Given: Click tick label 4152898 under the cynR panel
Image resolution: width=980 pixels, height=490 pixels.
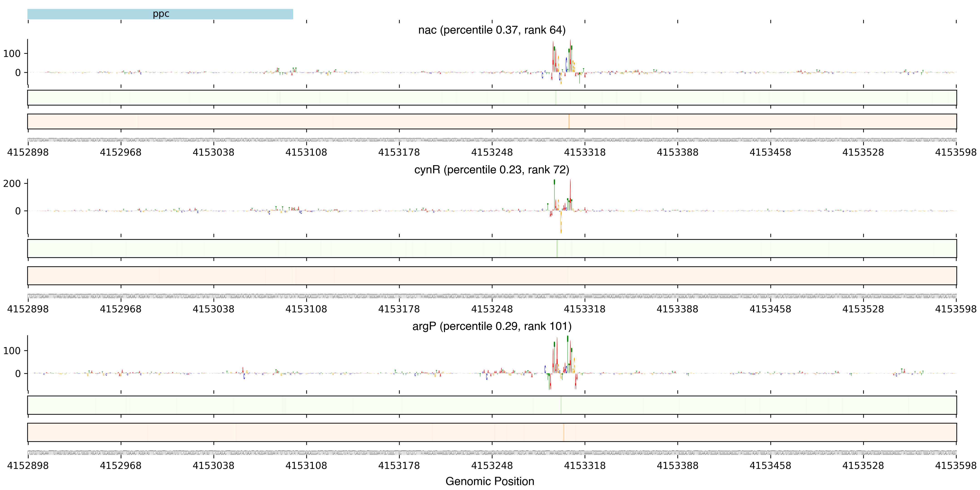Looking at the screenshot, I should pos(28,309).
